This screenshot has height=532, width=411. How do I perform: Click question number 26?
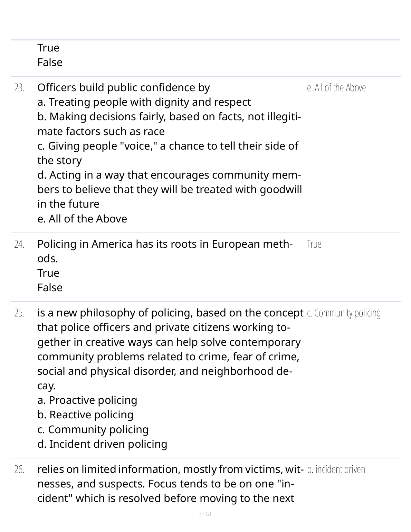(x=19, y=470)
